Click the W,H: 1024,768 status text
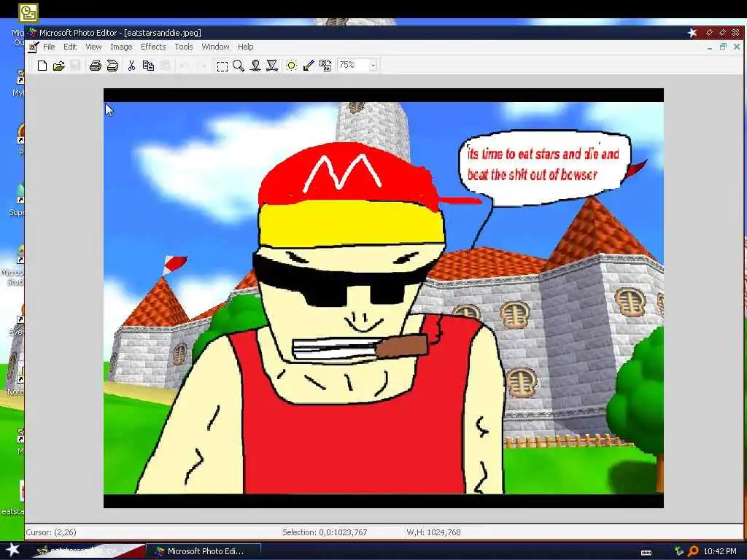747x560 pixels. pyautogui.click(x=433, y=532)
